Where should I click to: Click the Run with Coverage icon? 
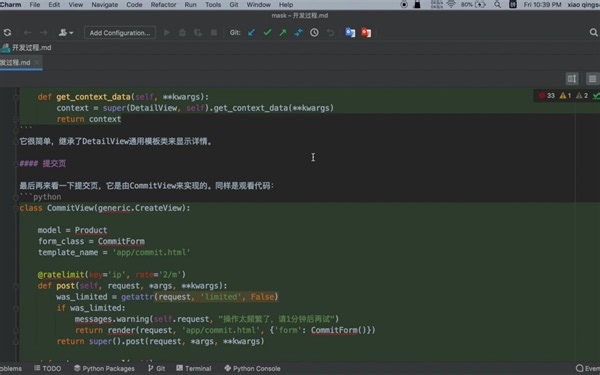pyautogui.click(x=198, y=33)
